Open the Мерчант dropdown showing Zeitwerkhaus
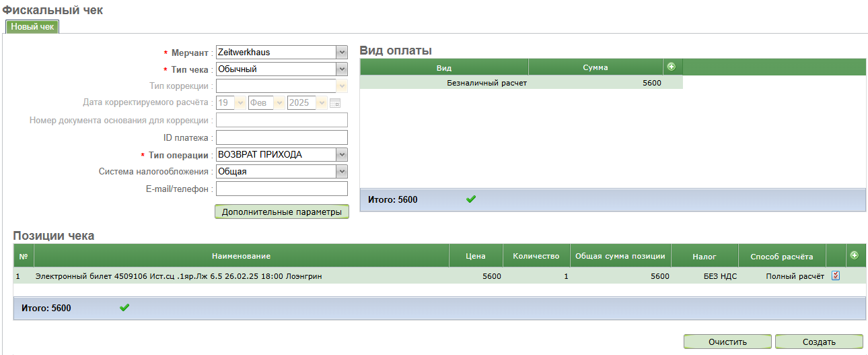Viewport: 868px width, 355px height. pyautogui.click(x=281, y=52)
